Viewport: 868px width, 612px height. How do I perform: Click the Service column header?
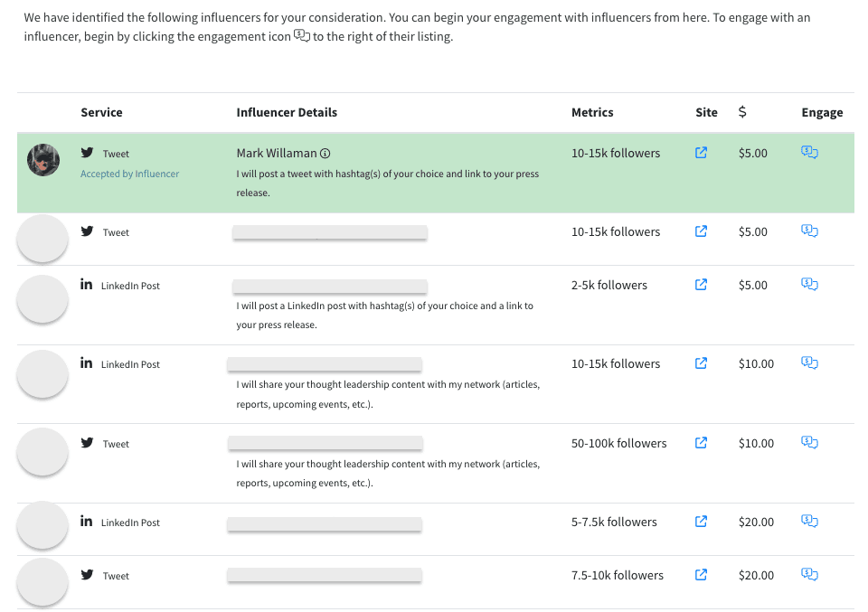coord(101,113)
